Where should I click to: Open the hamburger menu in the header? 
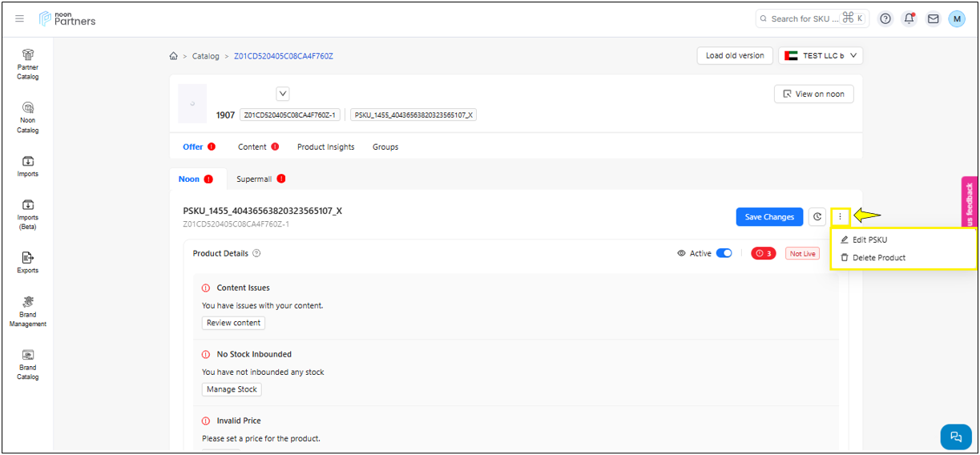click(x=20, y=18)
